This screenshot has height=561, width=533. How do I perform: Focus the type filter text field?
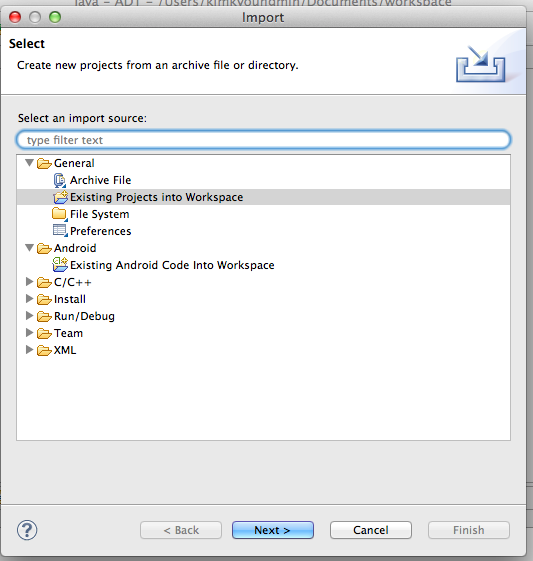click(x=263, y=140)
